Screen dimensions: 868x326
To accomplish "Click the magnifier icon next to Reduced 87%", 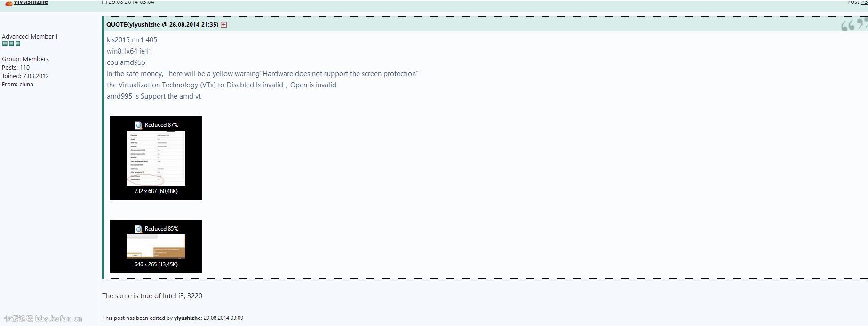I will tap(138, 125).
